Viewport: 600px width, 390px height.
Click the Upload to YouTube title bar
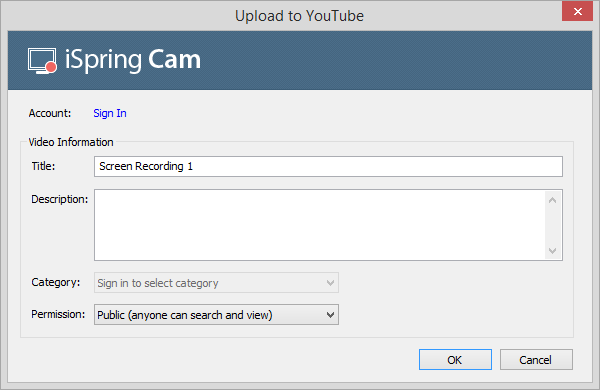tap(299, 16)
